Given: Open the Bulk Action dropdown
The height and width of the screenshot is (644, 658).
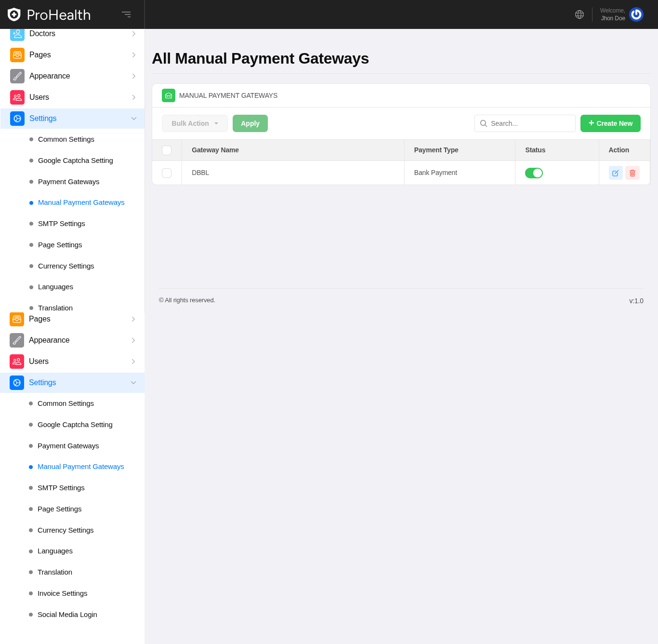Looking at the screenshot, I should (195, 123).
